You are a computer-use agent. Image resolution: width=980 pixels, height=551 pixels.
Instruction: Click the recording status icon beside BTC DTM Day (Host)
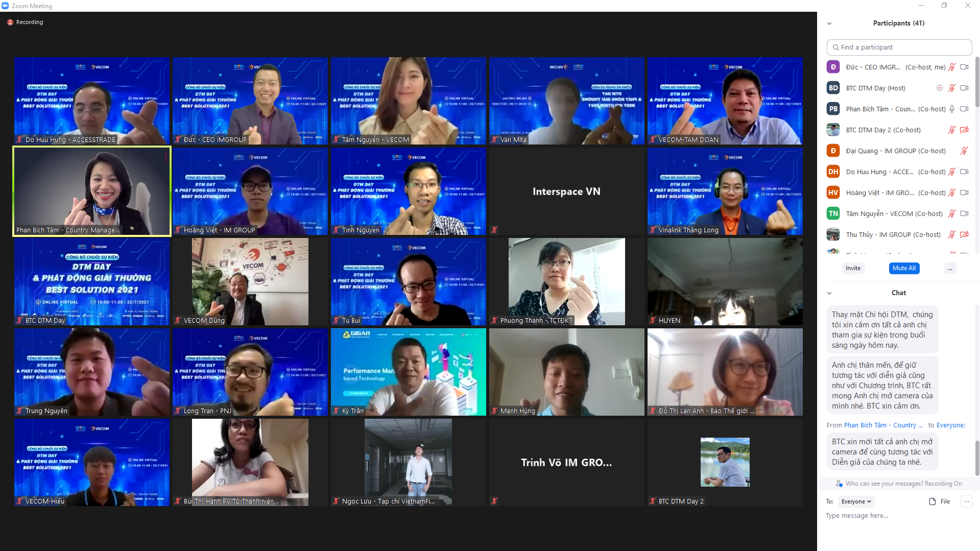coord(939,88)
